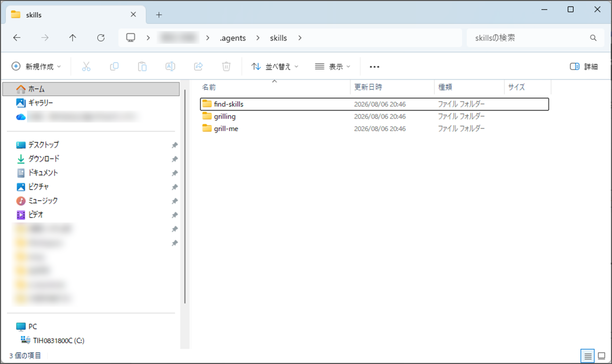
Task: Click the navigation pane scrollbar
Action: [x=184, y=197]
